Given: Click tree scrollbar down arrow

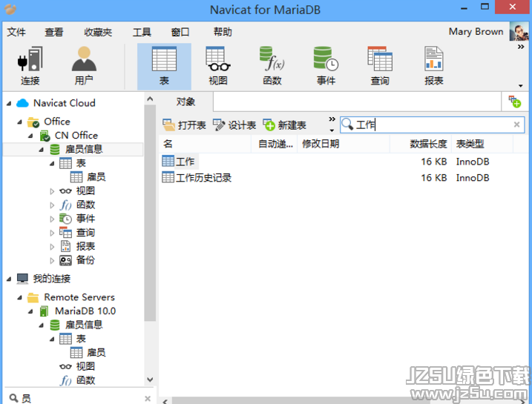Looking at the screenshot, I should click(x=150, y=380).
